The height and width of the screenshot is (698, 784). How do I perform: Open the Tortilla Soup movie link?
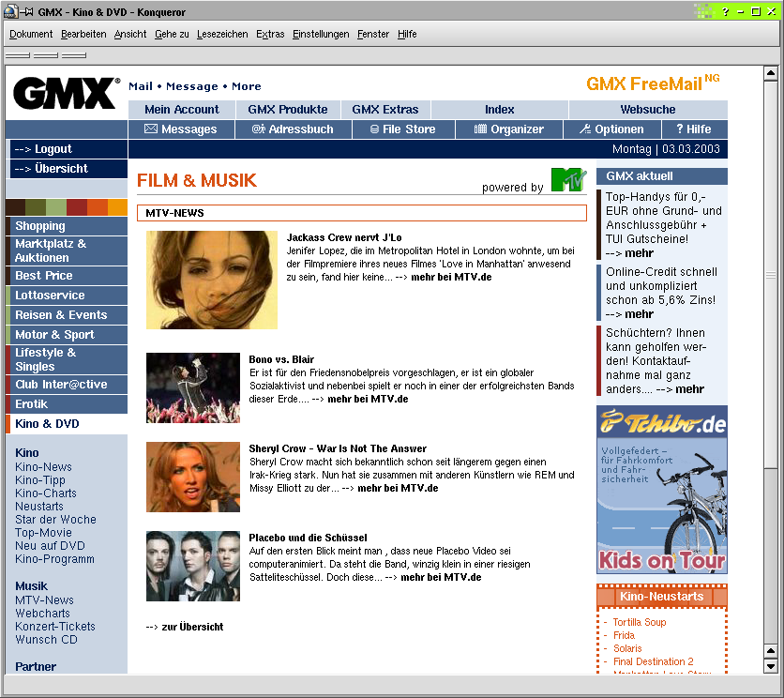tap(640, 622)
